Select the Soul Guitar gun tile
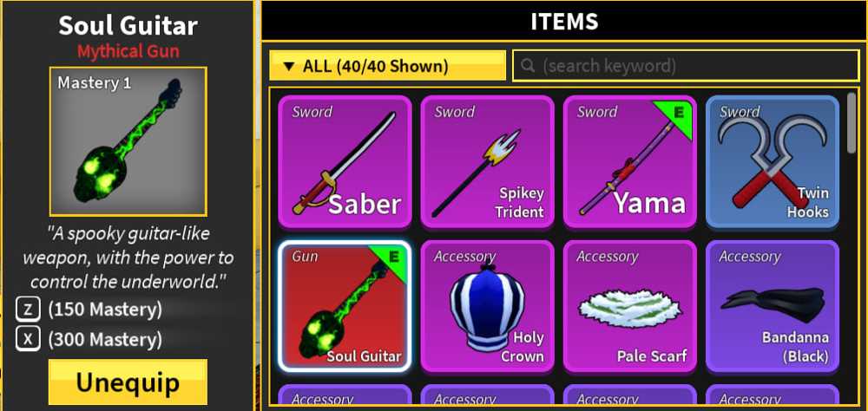Viewport: 868px width, 411px height. (345, 306)
